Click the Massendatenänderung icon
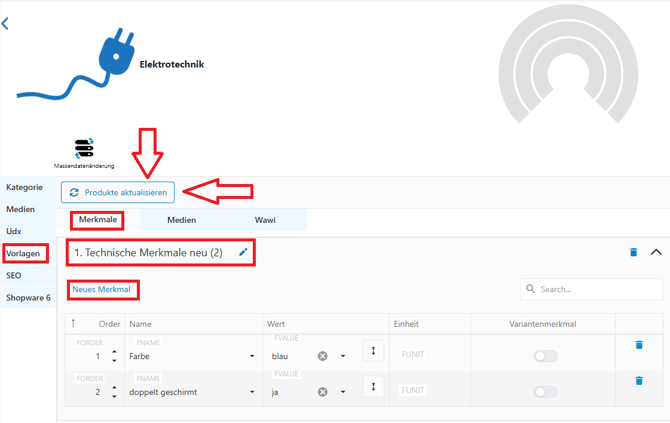670x423 pixels. click(84, 149)
